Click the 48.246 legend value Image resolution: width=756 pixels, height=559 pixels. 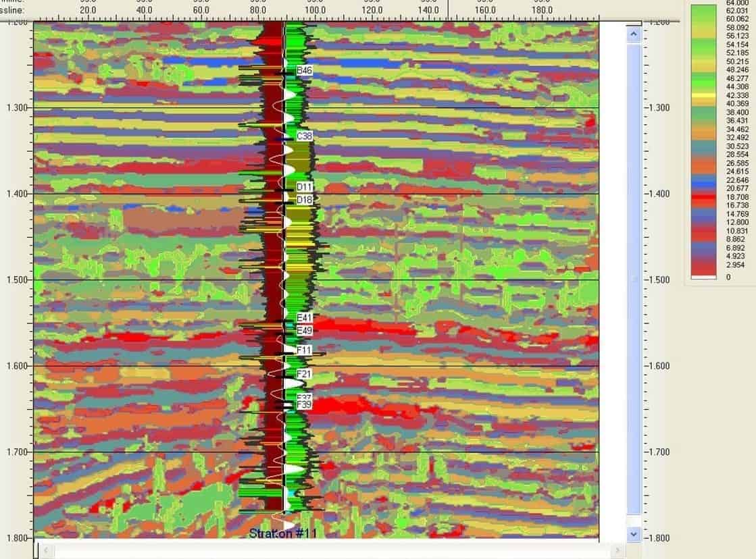tap(737, 70)
